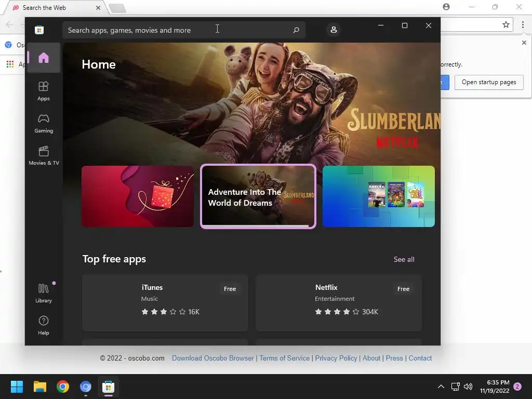
Task: Click the Press footer link
Action: tap(394, 358)
